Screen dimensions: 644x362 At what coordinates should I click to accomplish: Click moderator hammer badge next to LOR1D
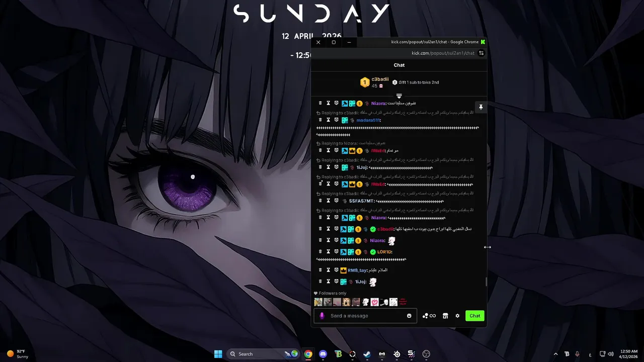click(344, 252)
